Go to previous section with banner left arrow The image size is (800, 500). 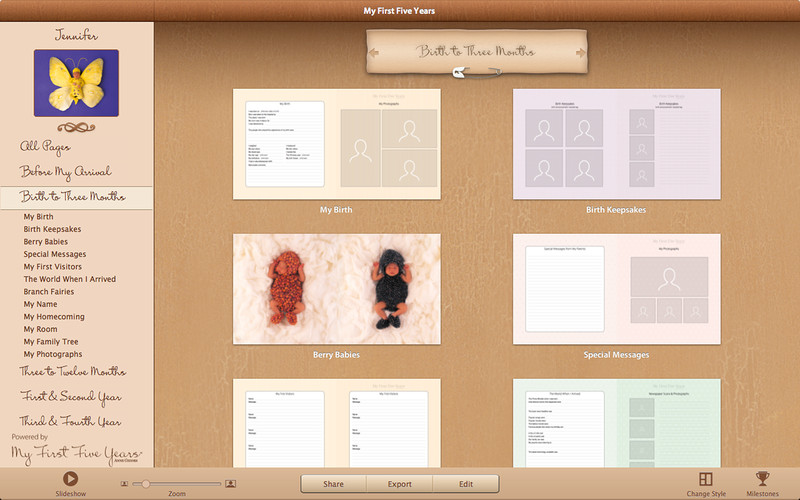click(x=375, y=51)
